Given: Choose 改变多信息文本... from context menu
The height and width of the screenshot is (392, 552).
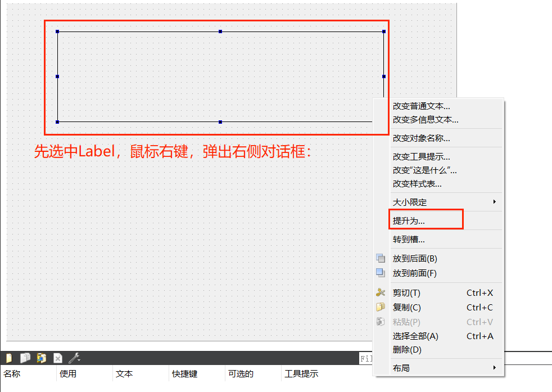Looking at the screenshot, I should tap(438, 120).
